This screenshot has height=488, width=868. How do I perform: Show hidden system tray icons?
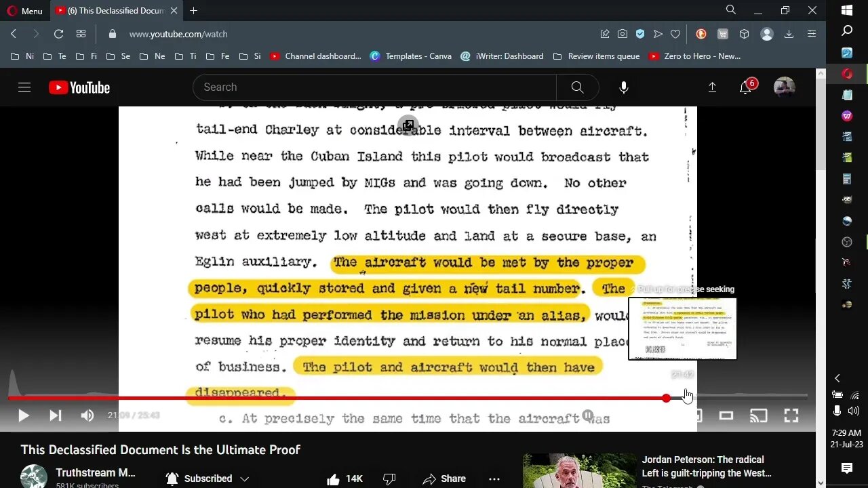[837, 378]
